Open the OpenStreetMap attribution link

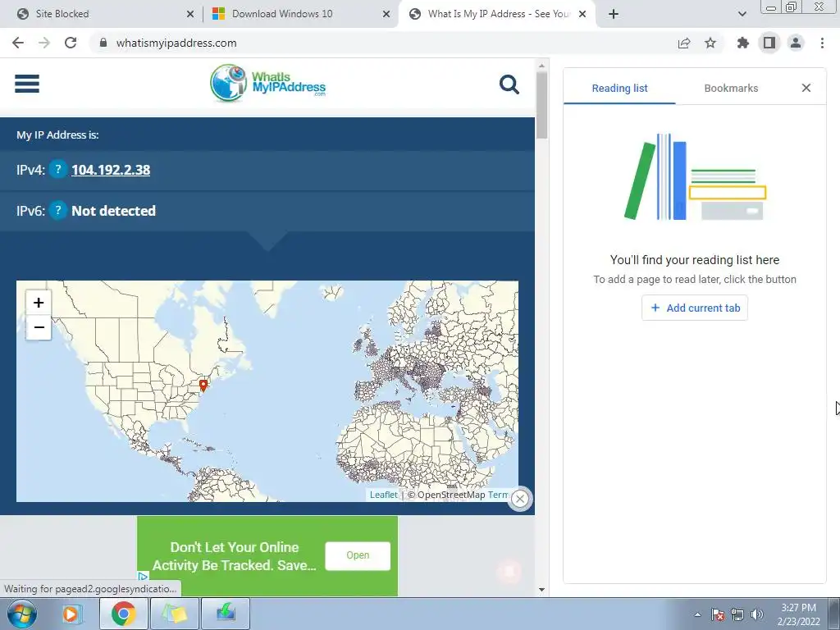tap(452, 495)
